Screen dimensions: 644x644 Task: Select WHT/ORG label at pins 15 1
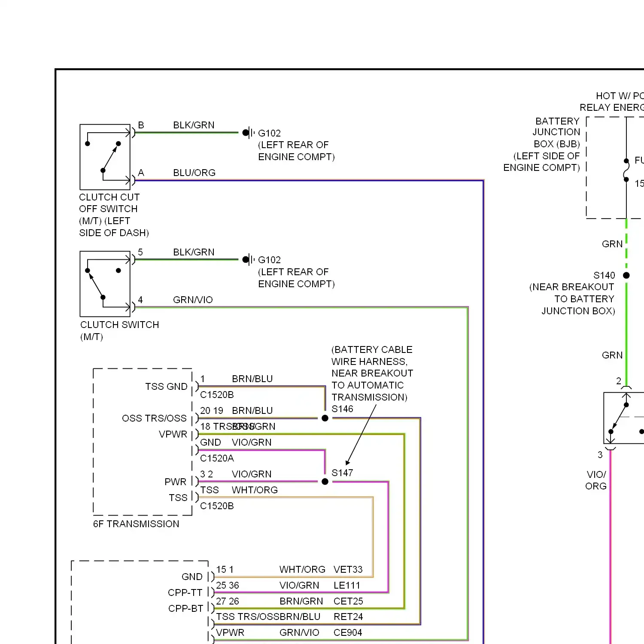[x=302, y=569]
